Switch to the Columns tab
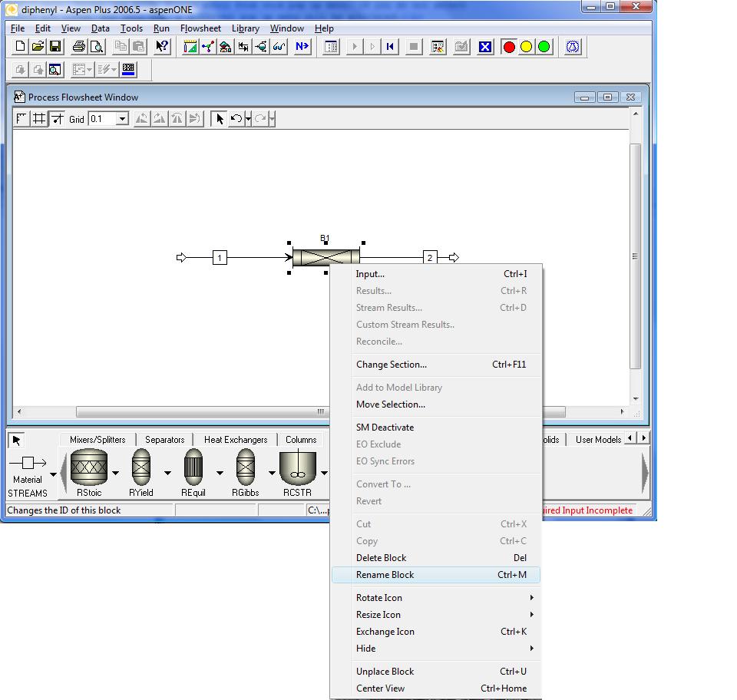This screenshot has height=700, width=737. (x=301, y=440)
